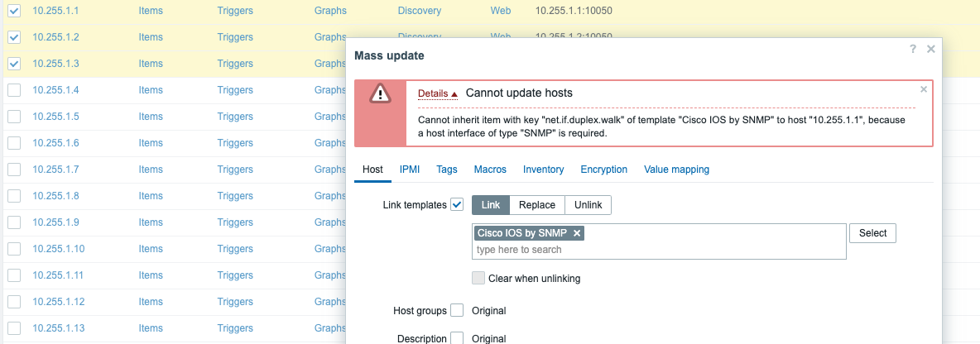Enable the Description update checkbox
This screenshot has height=344, width=980.
click(x=457, y=338)
